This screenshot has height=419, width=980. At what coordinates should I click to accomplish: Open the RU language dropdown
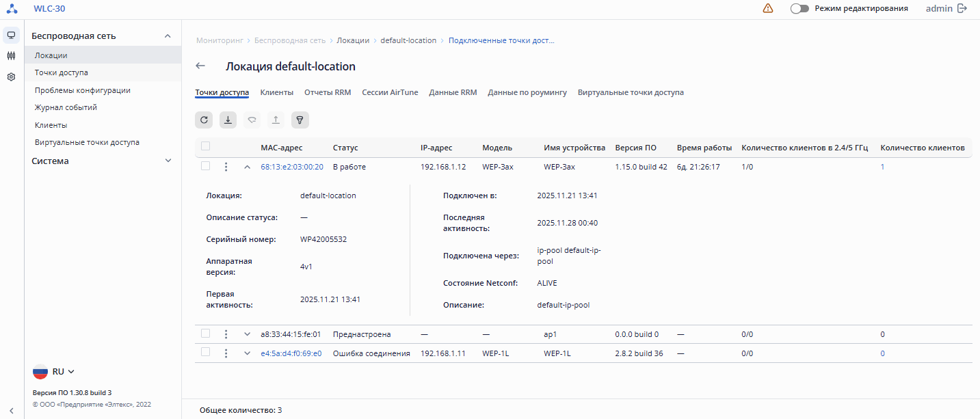[62, 372]
